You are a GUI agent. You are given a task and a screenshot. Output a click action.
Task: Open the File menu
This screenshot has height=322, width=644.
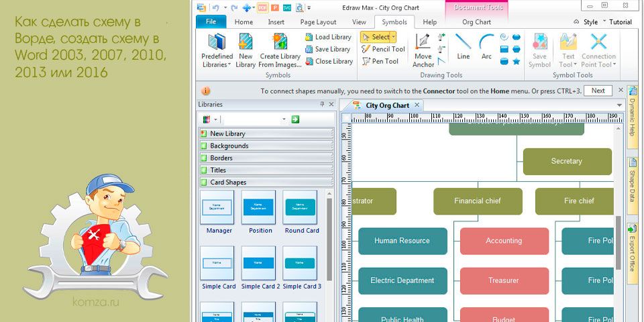(x=211, y=22)
